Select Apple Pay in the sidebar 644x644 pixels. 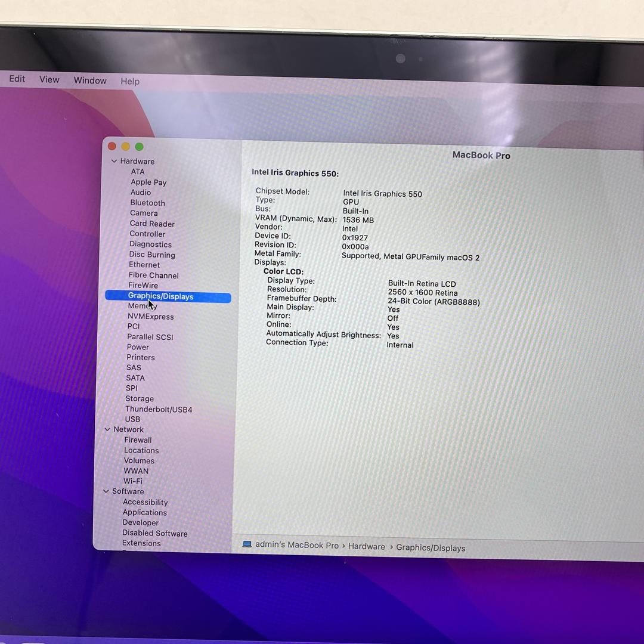click(148, 182)
